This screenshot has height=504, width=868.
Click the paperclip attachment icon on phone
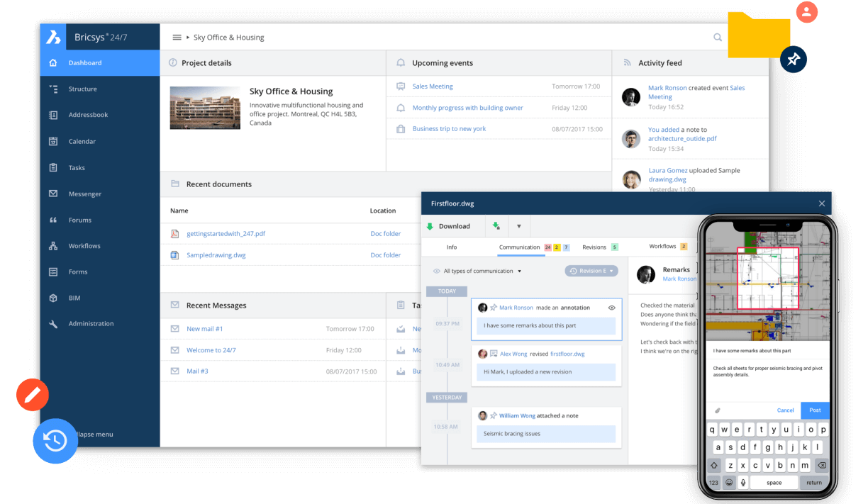[717, 410]
